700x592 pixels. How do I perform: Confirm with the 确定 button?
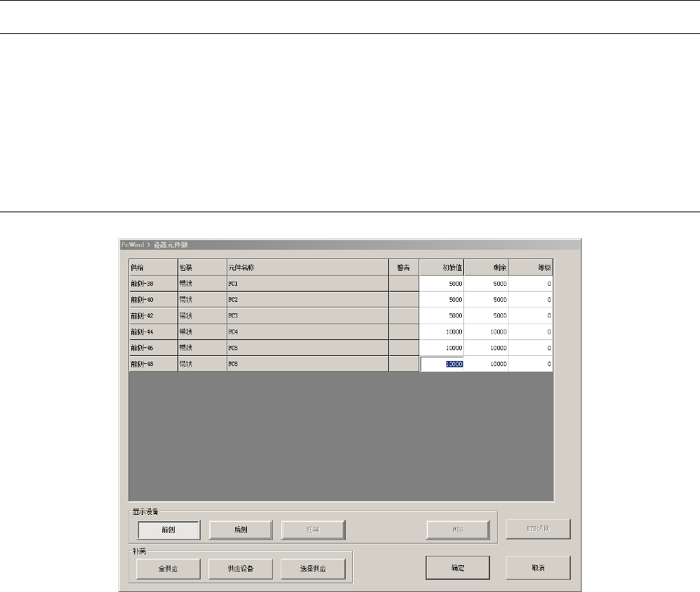click(x=458, y=568)
